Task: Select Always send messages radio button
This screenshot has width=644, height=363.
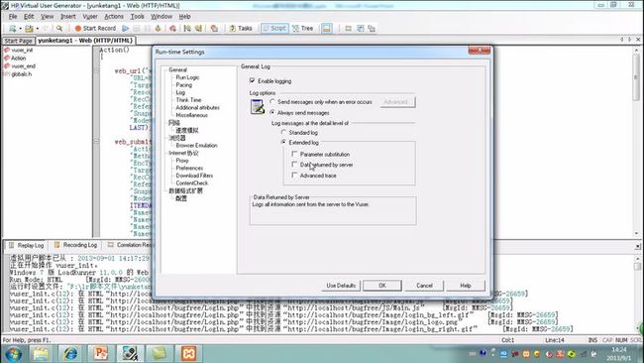Action: point(272,112)
